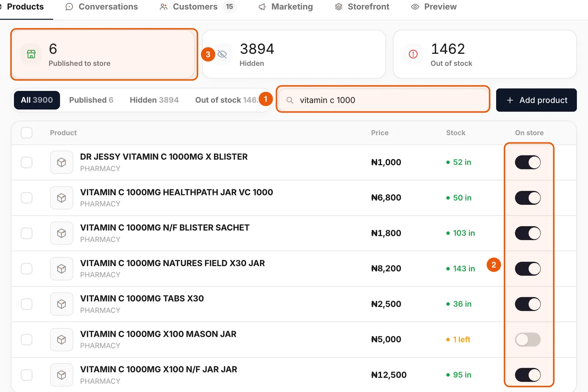Check the select-all products checkbox
This screenshot has width=588, height=392.
pyautogui.click(x=26, y=133)
